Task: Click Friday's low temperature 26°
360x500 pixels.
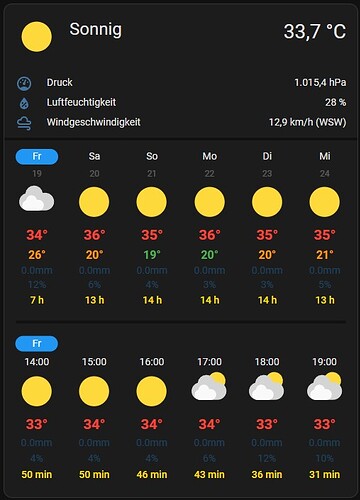Action: click(x=37, y=255)
